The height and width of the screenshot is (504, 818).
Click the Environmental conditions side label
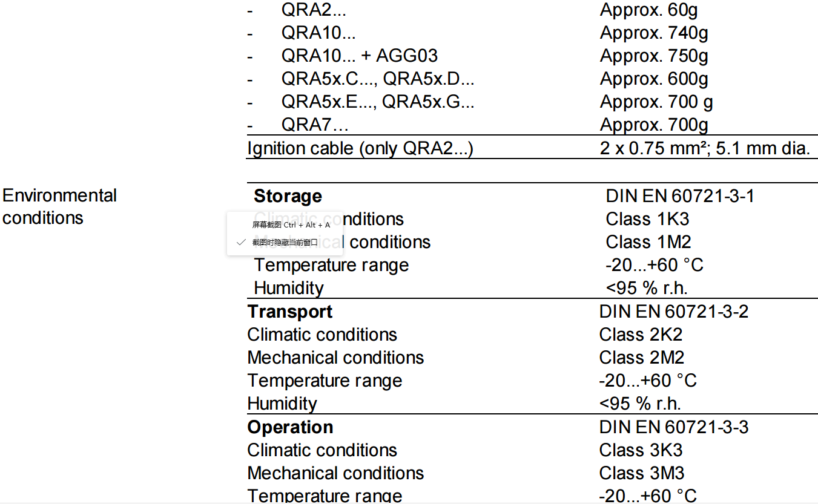(59, 206)
